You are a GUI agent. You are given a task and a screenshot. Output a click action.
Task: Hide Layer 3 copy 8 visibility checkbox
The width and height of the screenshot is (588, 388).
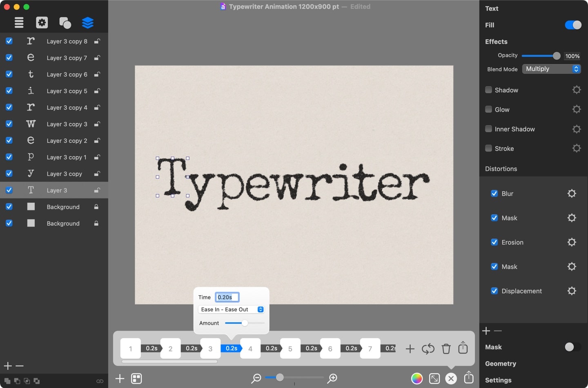(x=9, y=41)
